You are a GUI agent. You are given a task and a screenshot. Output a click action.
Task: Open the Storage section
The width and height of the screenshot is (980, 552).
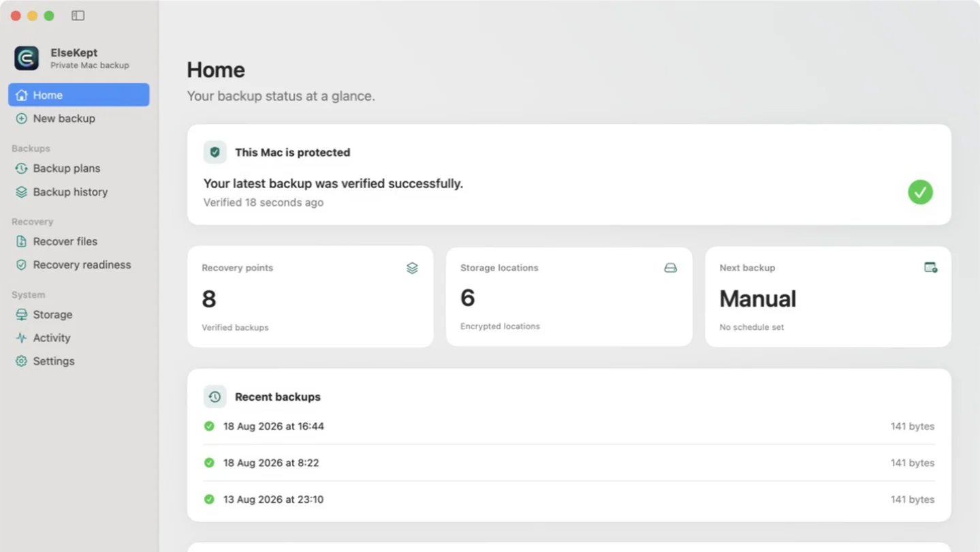tap(79, 315)
